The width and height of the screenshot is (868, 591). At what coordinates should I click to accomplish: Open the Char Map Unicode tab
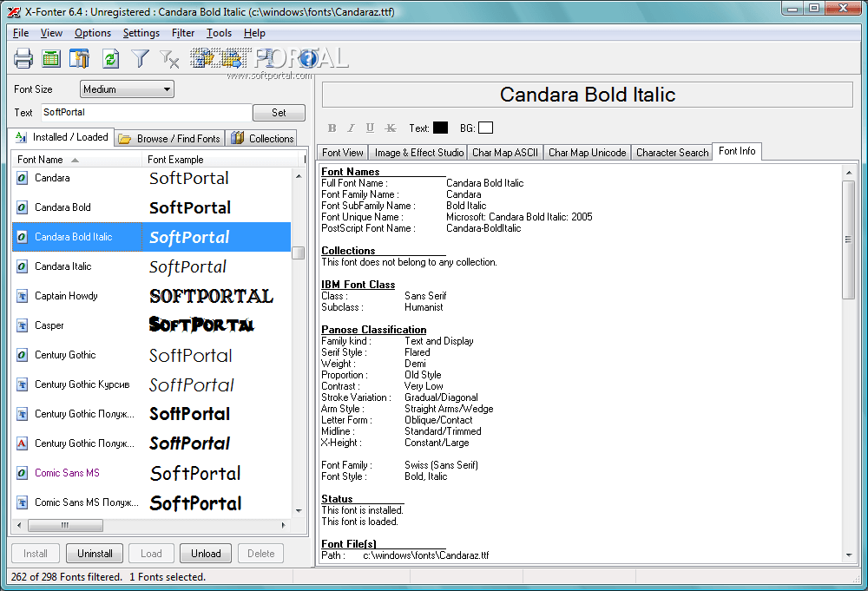[588, 152]
